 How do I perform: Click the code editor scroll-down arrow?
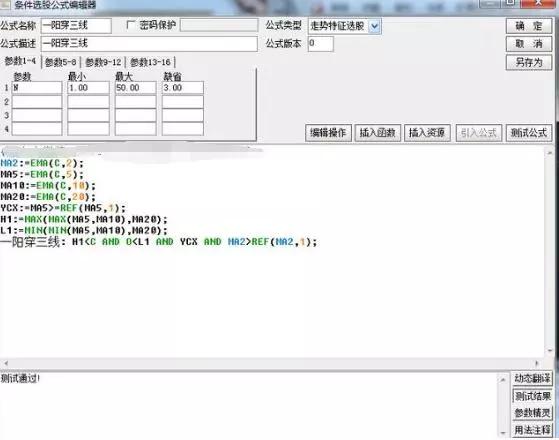(x=549, y=351)
